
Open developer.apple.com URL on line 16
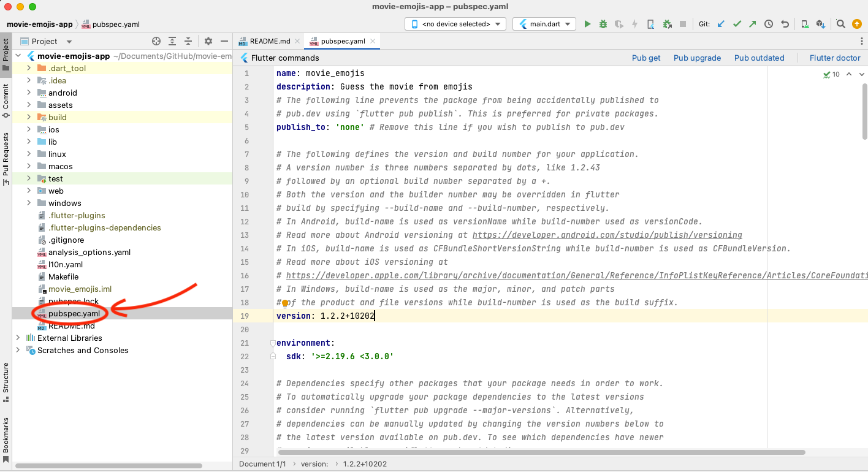click(x=577, y=276)
